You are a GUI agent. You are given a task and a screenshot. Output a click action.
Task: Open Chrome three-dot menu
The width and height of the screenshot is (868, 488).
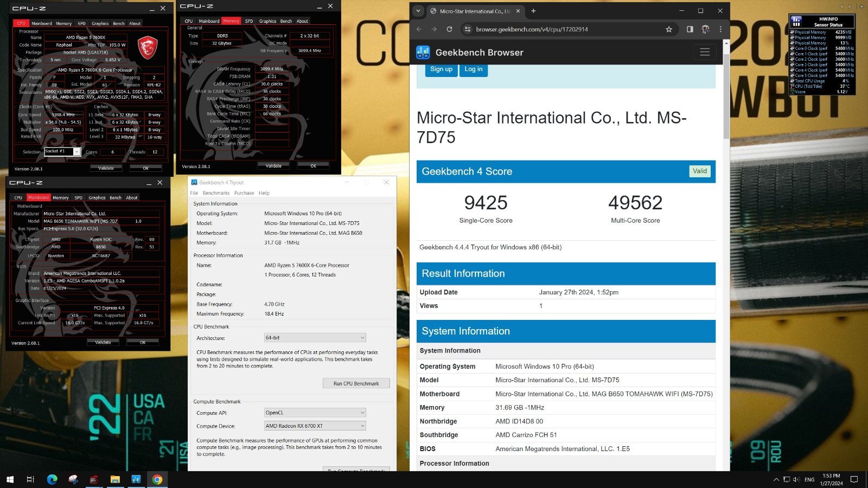point(720,29)
